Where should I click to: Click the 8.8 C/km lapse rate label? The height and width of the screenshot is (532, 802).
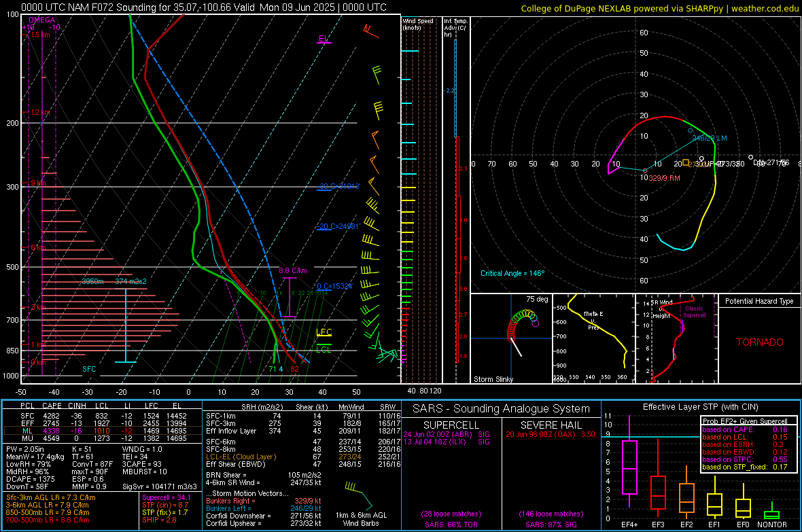[x=293, y=270]
